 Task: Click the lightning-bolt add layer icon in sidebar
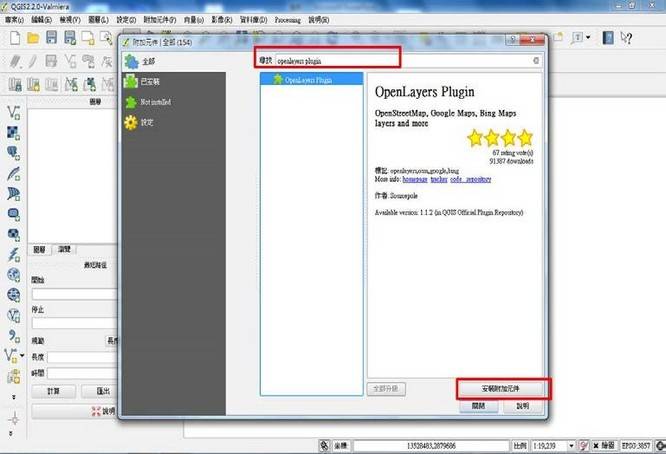(x=14, y=254)
